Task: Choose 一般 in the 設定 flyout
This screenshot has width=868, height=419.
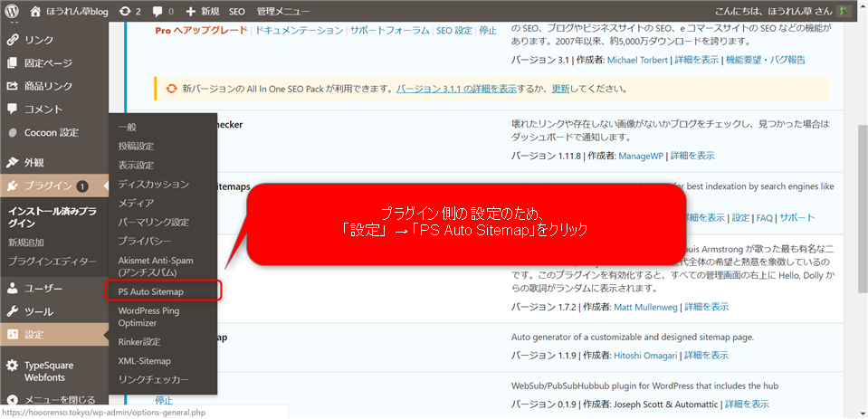Action: pyautogui.click(x=127, y=128)
